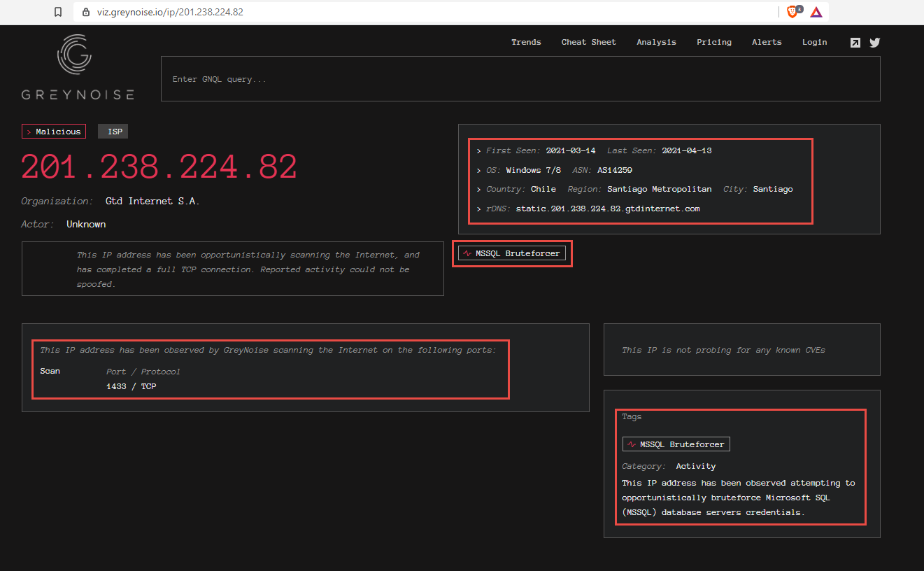Click the browser URL address text

click(170, 12)
